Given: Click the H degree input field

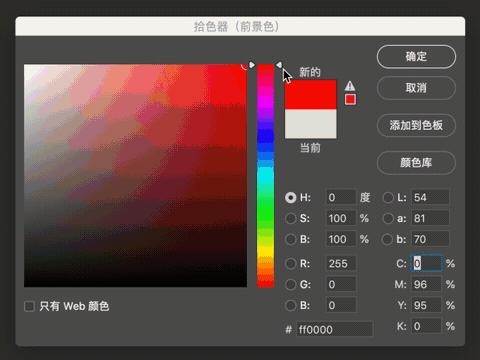Looking at the screenshot, I should [x=341, y=197].
